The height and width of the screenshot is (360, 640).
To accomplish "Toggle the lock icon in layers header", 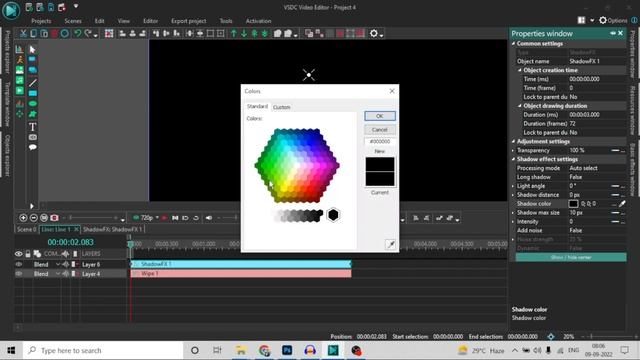I will point(28,254).
